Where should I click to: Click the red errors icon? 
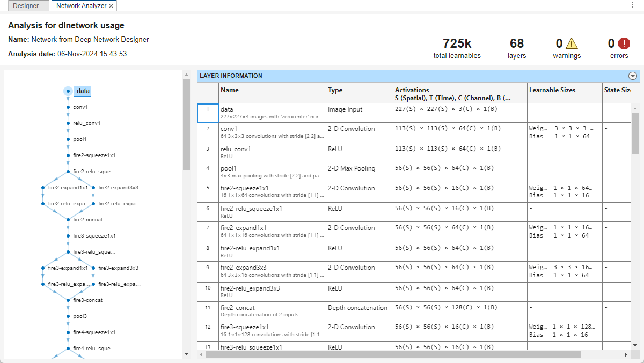[x=624, y=43]
